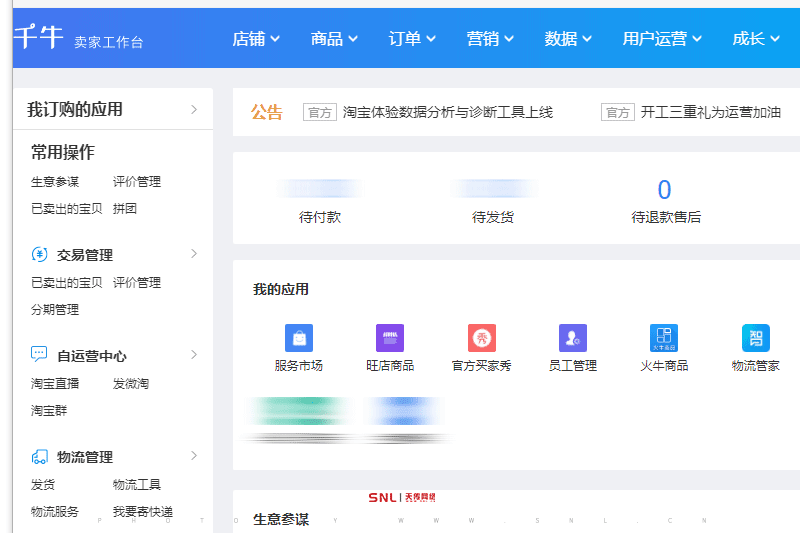Launch the 物流管家 app icon

[x=756, y=338]
